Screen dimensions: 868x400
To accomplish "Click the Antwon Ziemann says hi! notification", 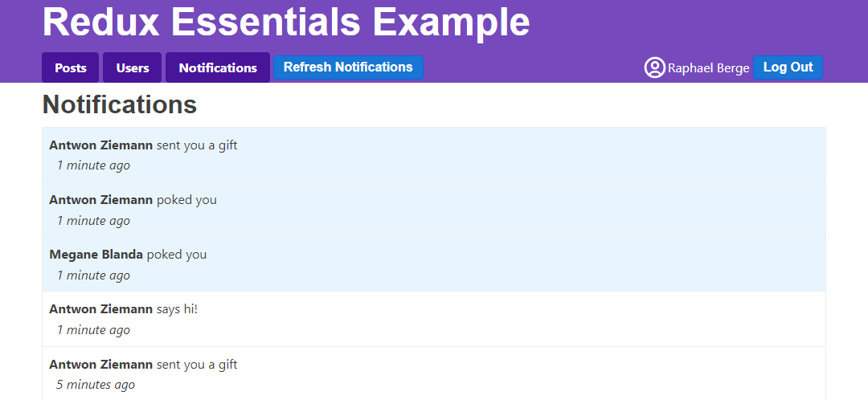I will coord(434,319).
